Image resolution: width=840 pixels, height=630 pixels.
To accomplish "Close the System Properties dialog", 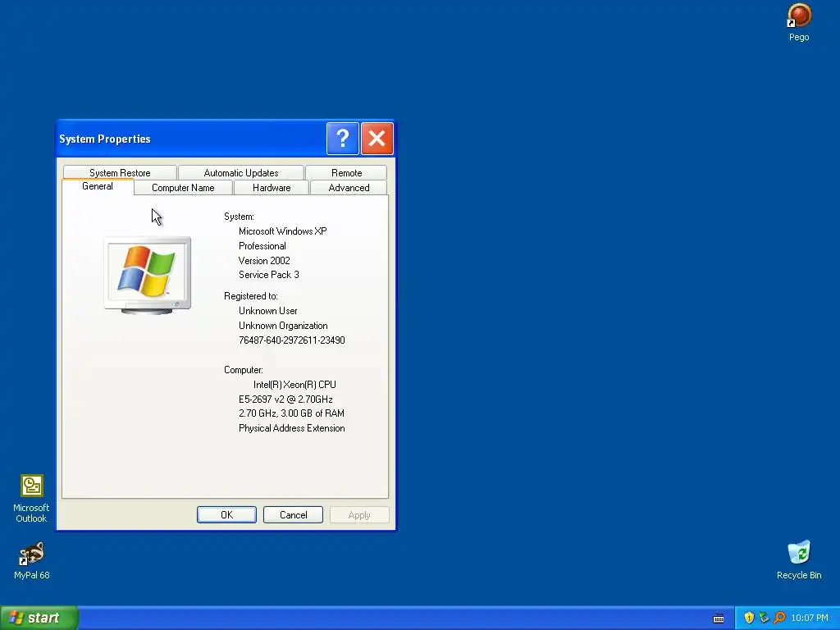I will 377,139.
